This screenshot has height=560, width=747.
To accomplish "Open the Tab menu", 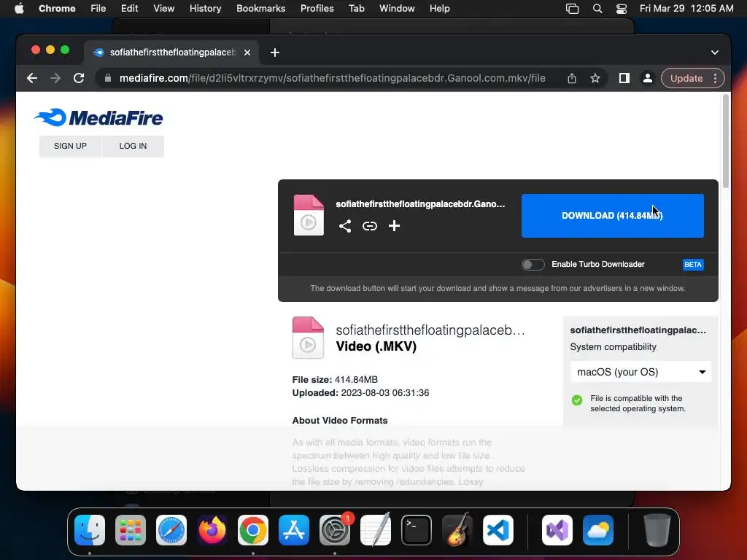I will coord(356,9).
